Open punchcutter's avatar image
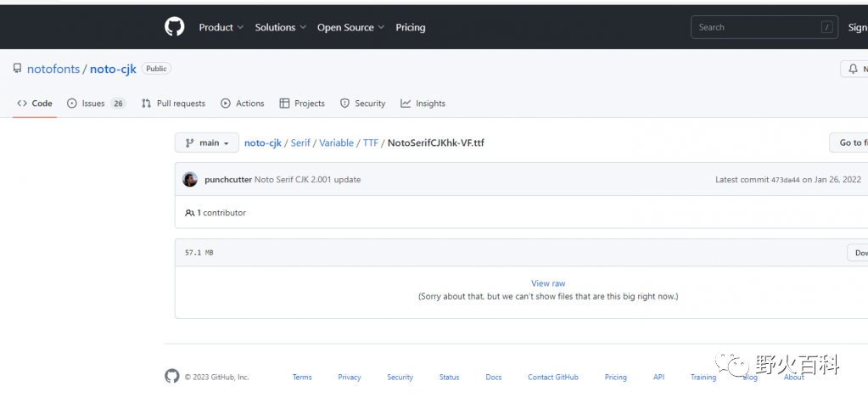Screen dimensions: 868x403 click(x=190, y=179)
